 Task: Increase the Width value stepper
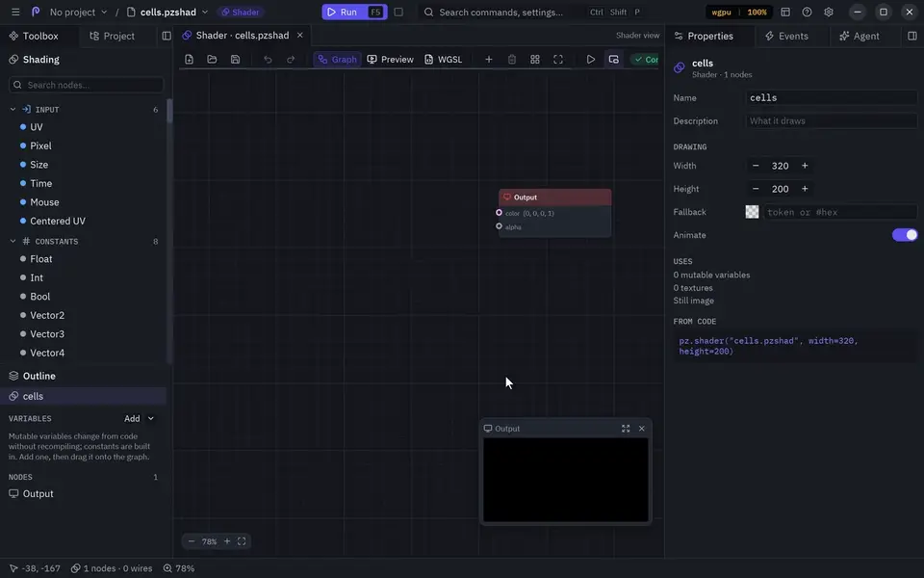(x=805, y=166)
